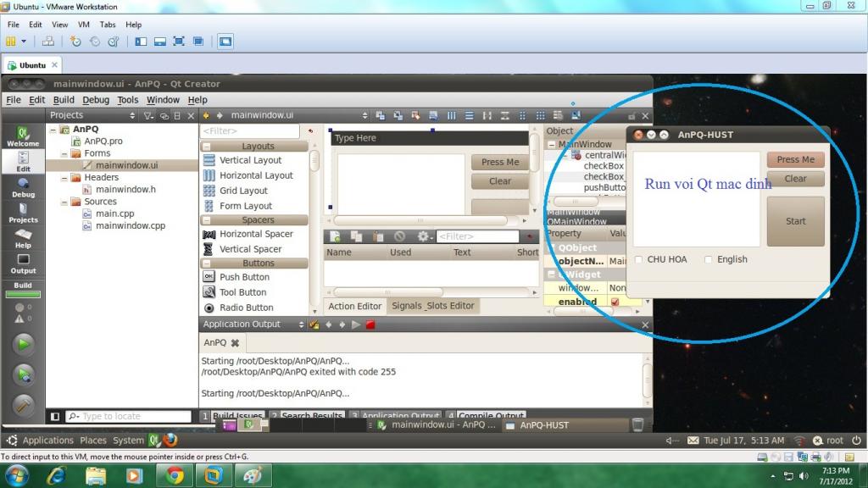
Task: Click Action Editor filter field
Action: [478, 236]
